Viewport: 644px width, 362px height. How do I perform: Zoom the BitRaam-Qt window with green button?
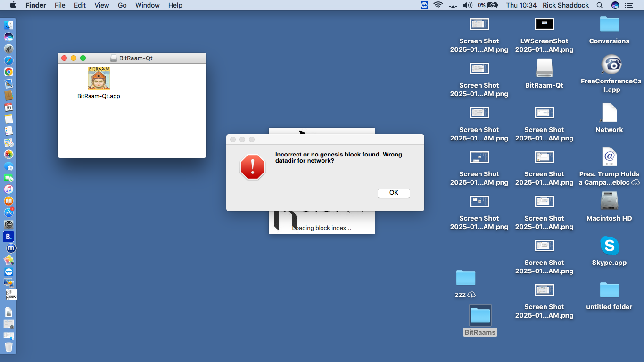click(83, 58)
